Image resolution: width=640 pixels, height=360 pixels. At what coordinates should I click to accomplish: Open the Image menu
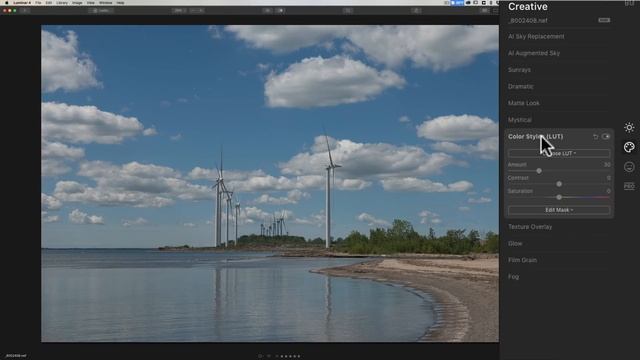77,2
